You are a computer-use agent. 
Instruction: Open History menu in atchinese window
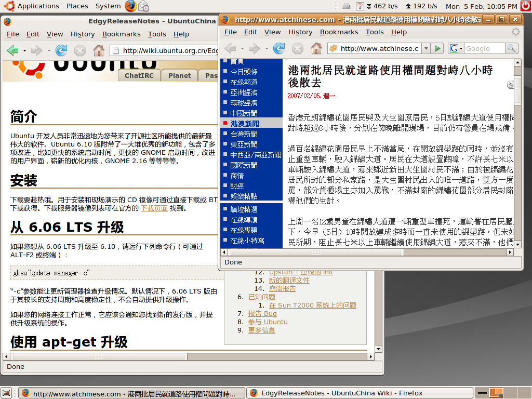(300, 32)
